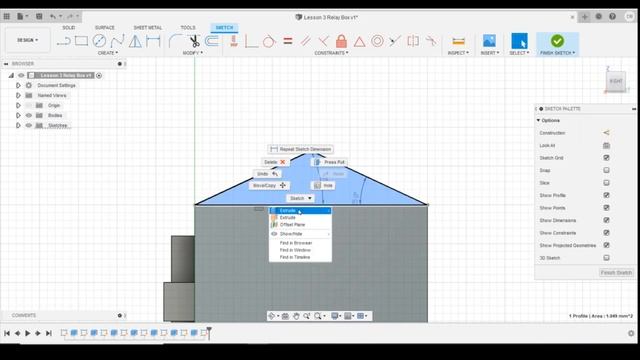
Task: Toggle the Sketch Grid checkbox
Action: (x=606, y=158)
